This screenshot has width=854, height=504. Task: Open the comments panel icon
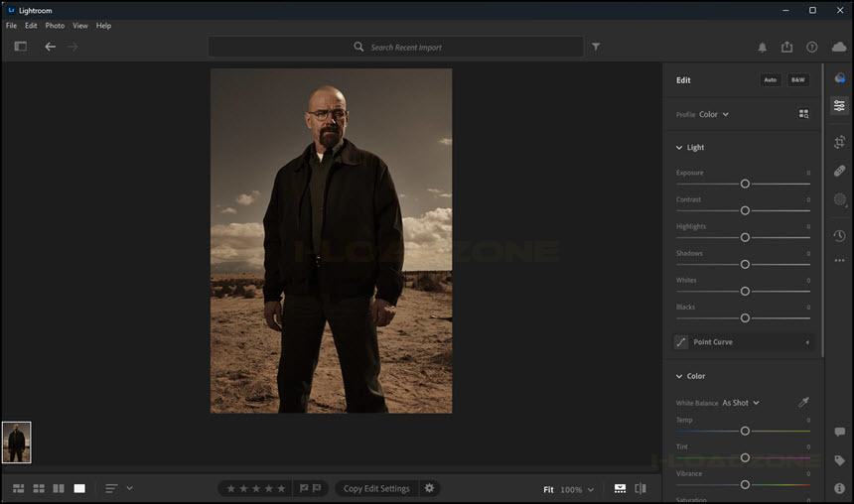pos(840,433)
